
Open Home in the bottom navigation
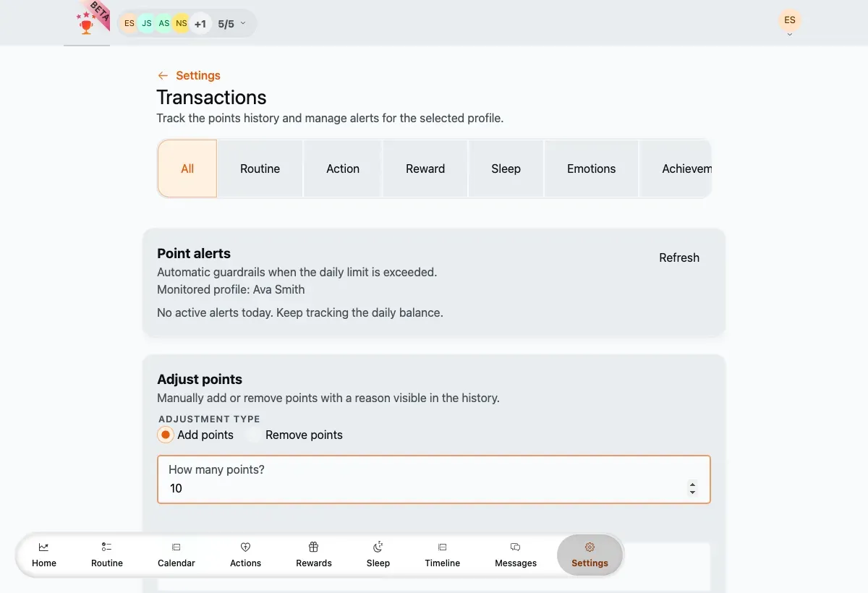44,555
